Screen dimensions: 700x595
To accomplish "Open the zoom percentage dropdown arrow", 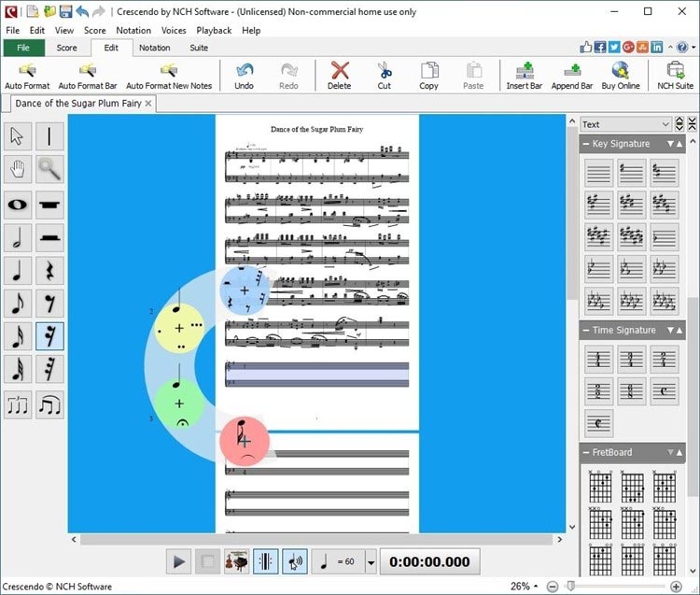I will 536,587.
